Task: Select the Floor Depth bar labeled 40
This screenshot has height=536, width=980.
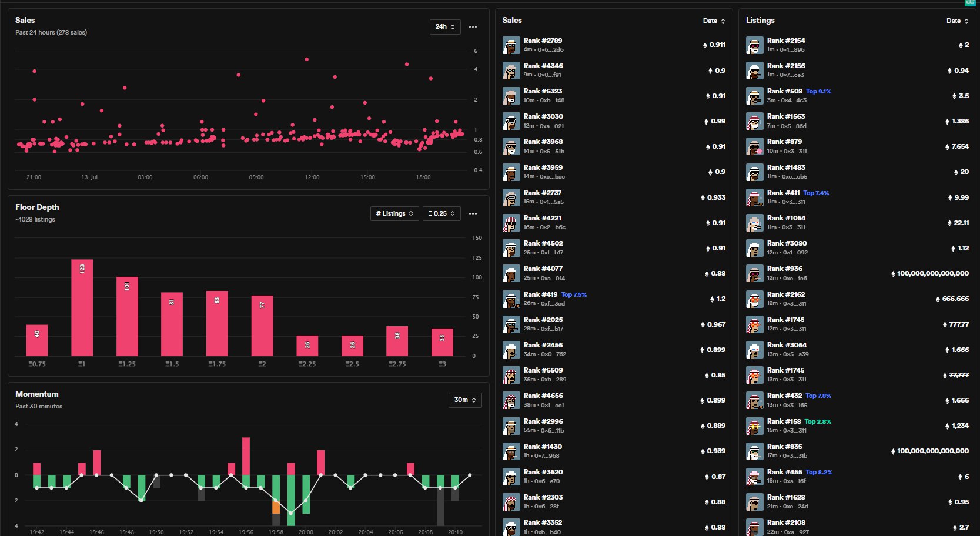Action: [x=37, y=340]
